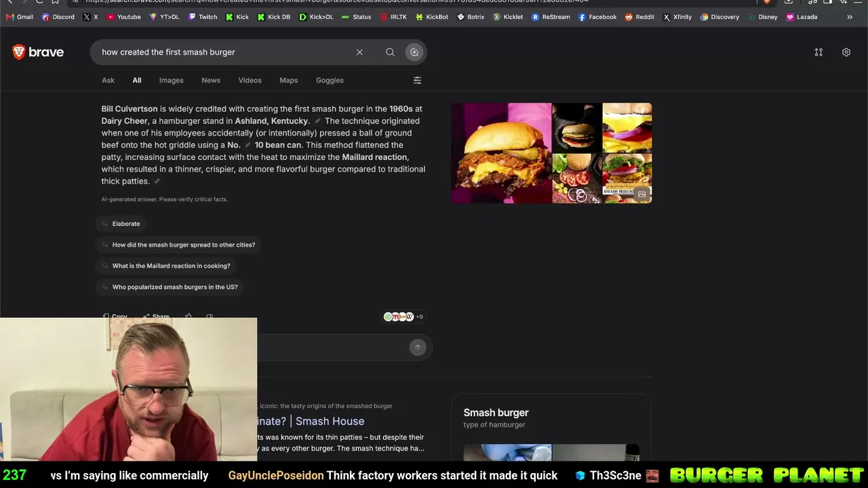Open the X bookmark
Image resolution: width=868 pixels, height=488 pixels.
90,17
